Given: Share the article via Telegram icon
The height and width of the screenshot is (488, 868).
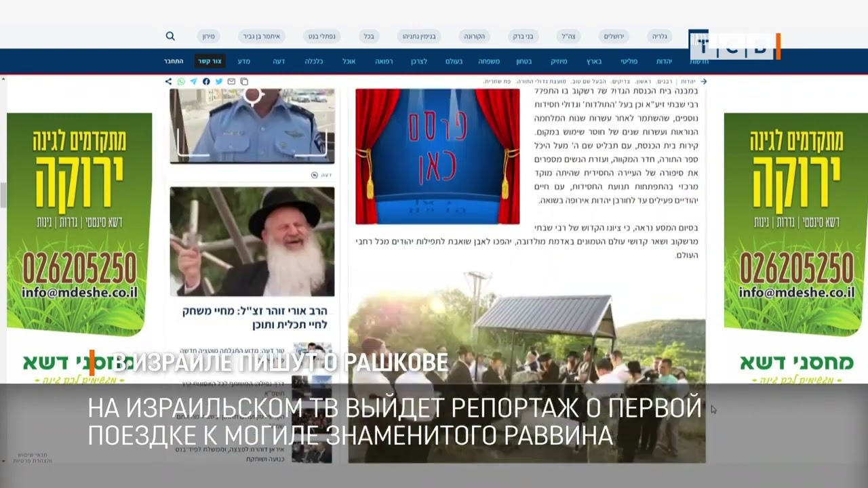Looking at the screenshot, I should [x=193, y=81].
